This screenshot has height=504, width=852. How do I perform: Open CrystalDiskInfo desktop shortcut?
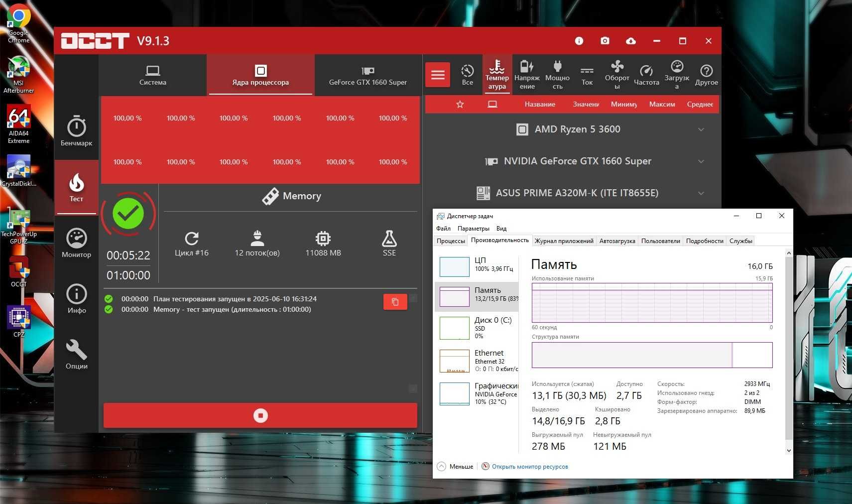(x=18, y=171)
